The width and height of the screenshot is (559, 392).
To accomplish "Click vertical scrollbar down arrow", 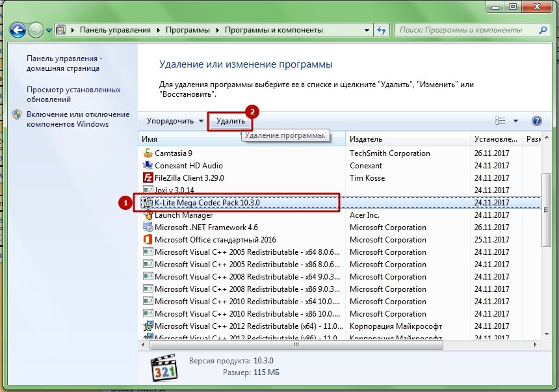I will tap(547, 334).
